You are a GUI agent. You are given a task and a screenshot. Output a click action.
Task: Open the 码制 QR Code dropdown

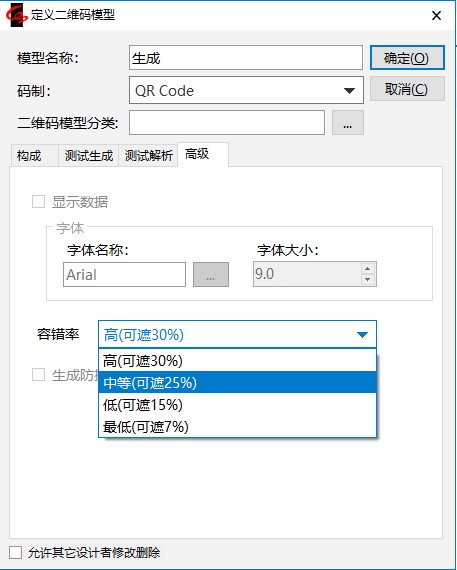246,90
